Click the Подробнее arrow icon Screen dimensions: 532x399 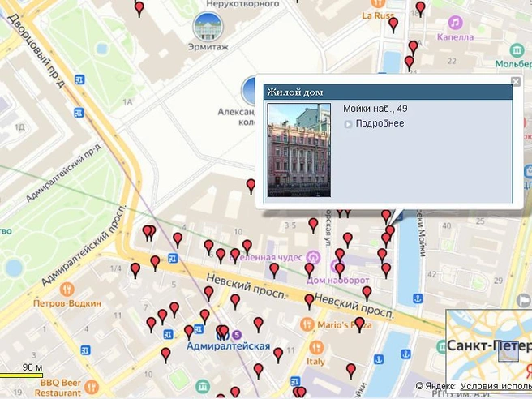pos(348,124)
